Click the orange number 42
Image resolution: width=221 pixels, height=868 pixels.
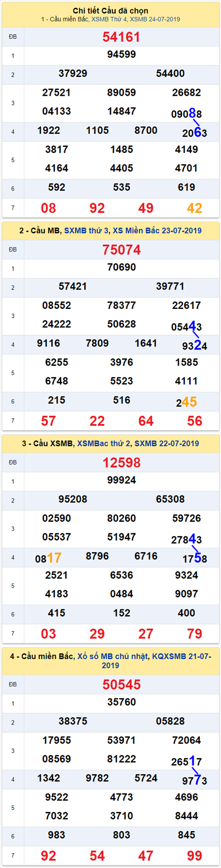(x=195, y=208)
